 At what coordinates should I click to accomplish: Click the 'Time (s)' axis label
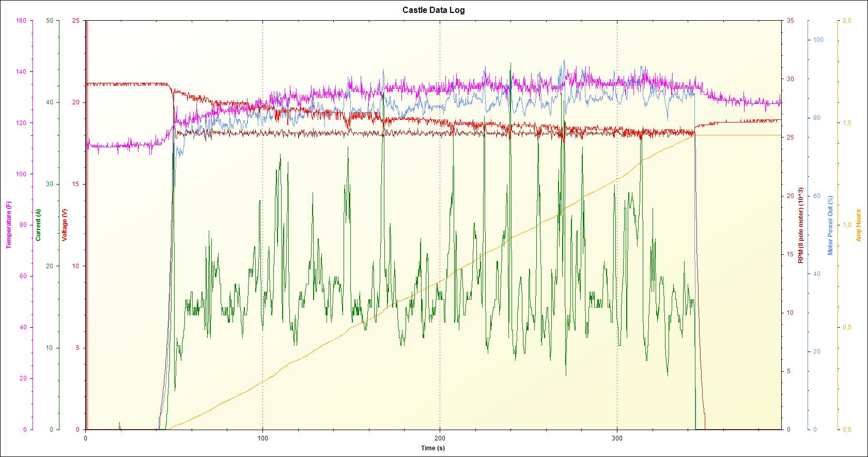433,448
